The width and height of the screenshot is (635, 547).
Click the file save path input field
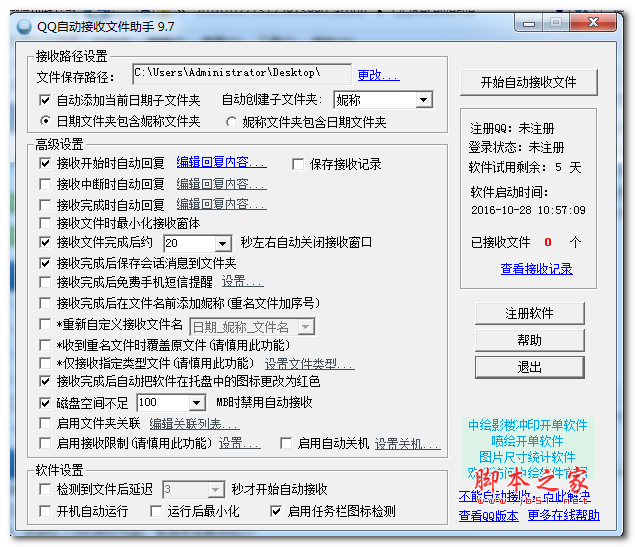242,74
